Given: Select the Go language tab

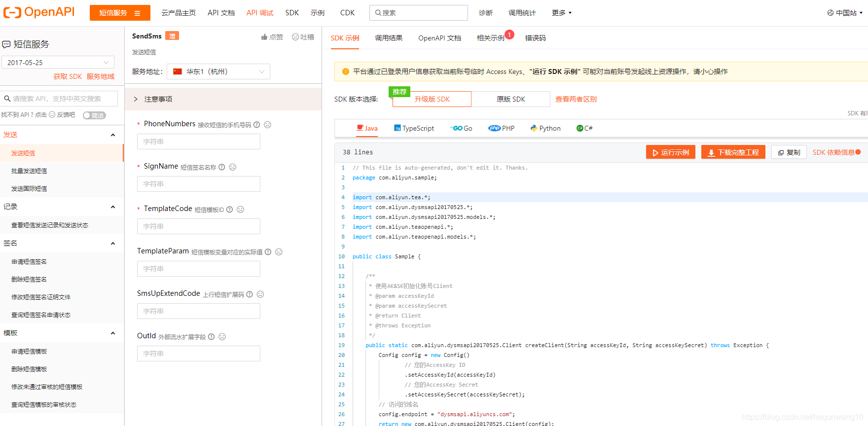Looking at the screenshot, I should [x=461, y=128].
